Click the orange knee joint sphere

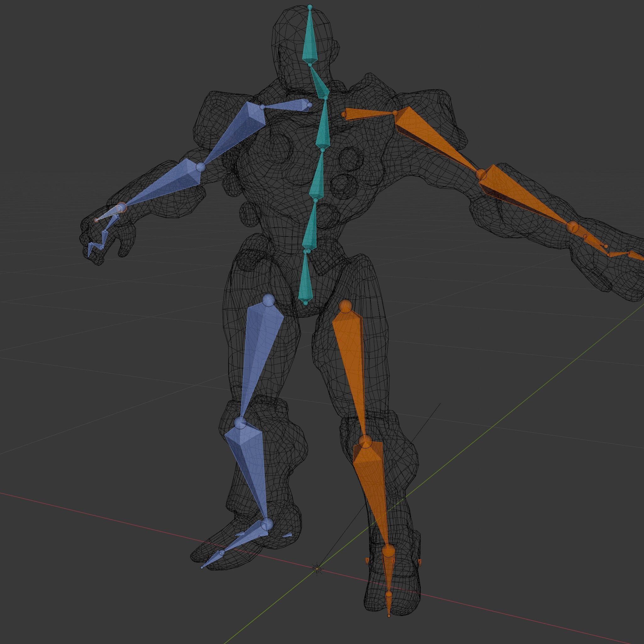tap(365, 442)
